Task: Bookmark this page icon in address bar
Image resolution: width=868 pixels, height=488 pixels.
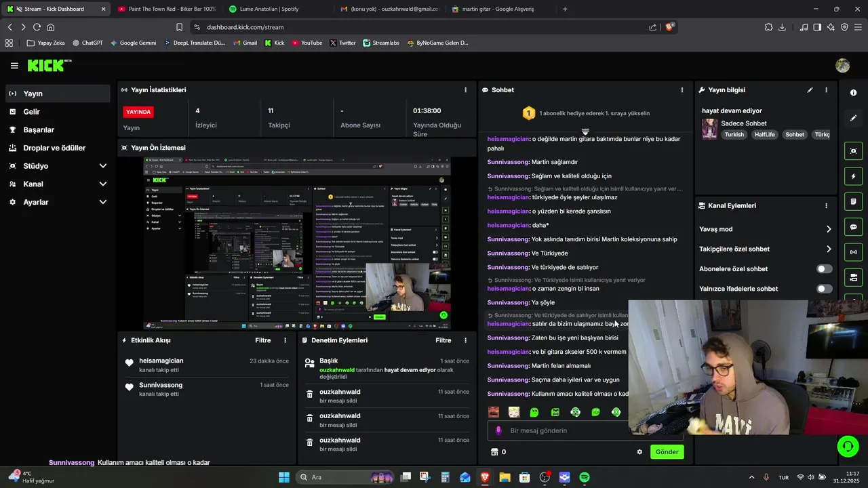Action: click(179, 27)
